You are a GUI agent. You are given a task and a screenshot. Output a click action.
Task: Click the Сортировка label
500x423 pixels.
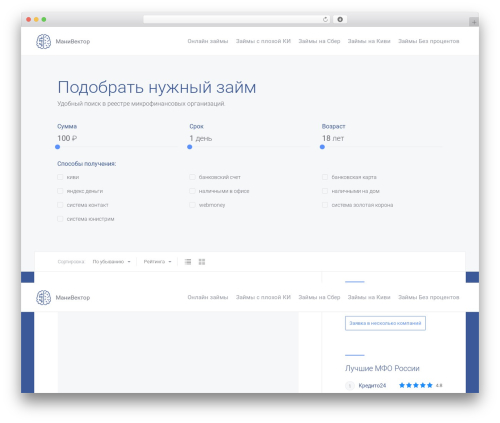tap(71, 262)
